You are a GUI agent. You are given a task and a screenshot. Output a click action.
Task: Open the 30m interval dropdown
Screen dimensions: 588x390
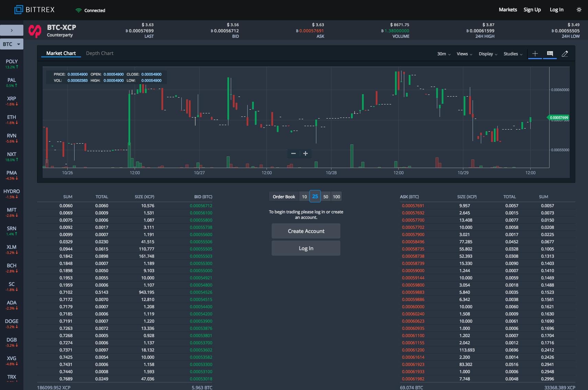(444, 54)
